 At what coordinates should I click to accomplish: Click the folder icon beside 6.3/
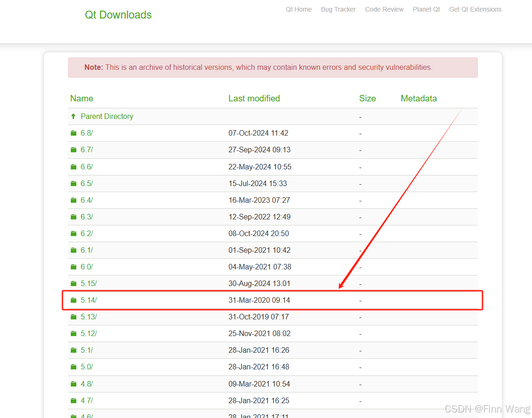coord(74,217)
